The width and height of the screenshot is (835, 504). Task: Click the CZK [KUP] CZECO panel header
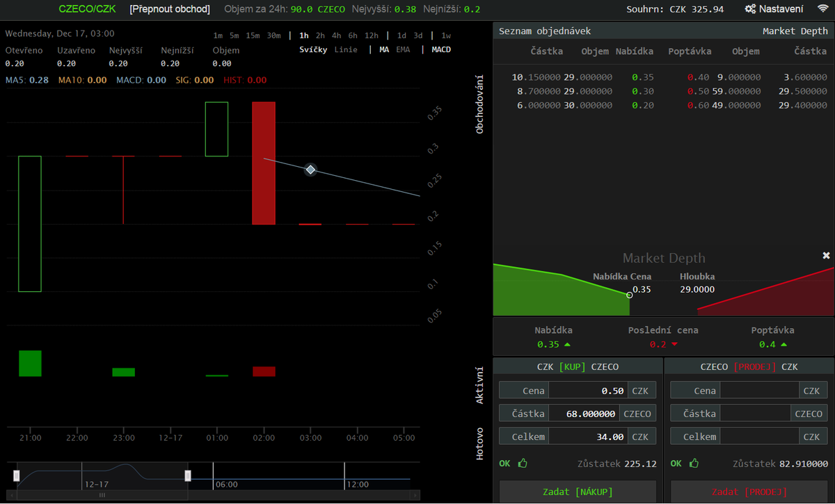tap(578, 366)
